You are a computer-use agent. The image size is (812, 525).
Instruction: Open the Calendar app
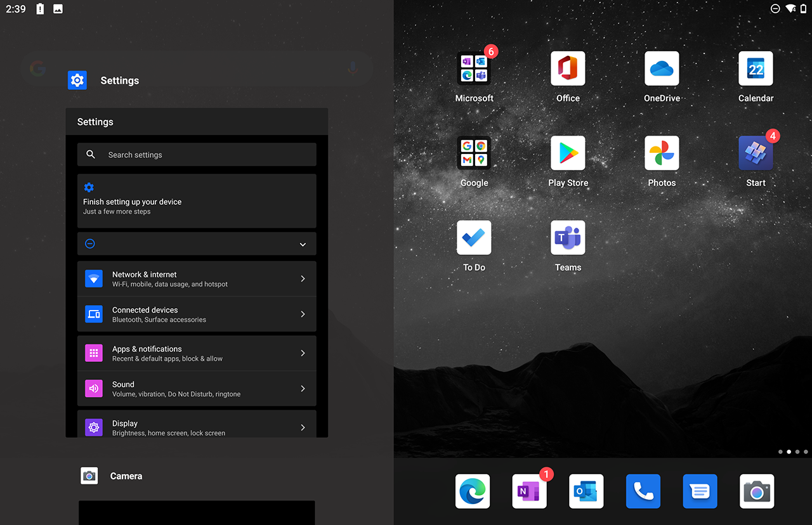coord(756,68)
